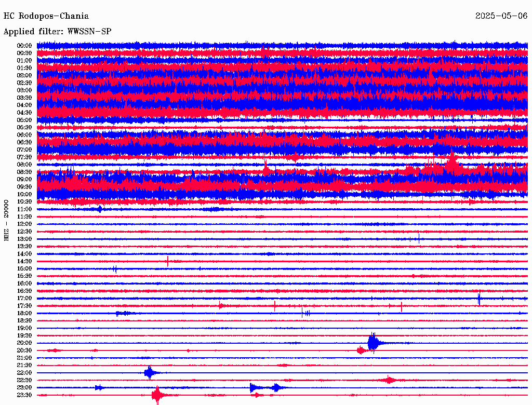Select the 04:00 time label
The height and width of the screenshot is (405, 532).
point(24,105)
